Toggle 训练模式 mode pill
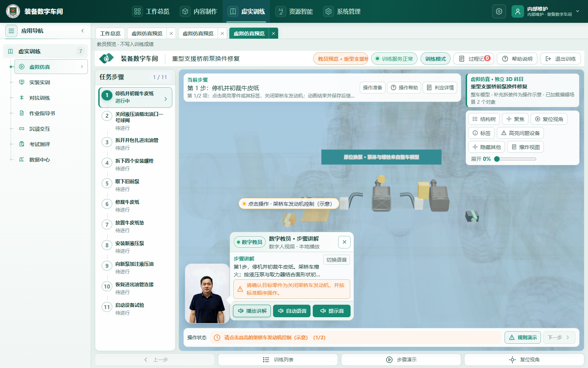 pyautogui.click(x=435, y=59)
